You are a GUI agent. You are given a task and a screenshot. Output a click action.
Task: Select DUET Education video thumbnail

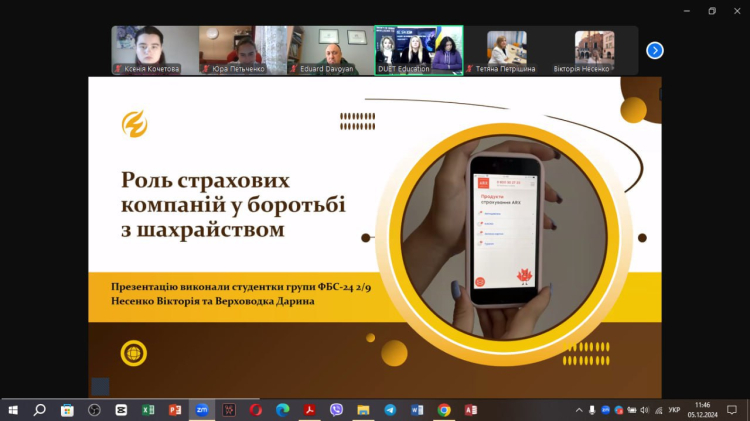(419, 50)
